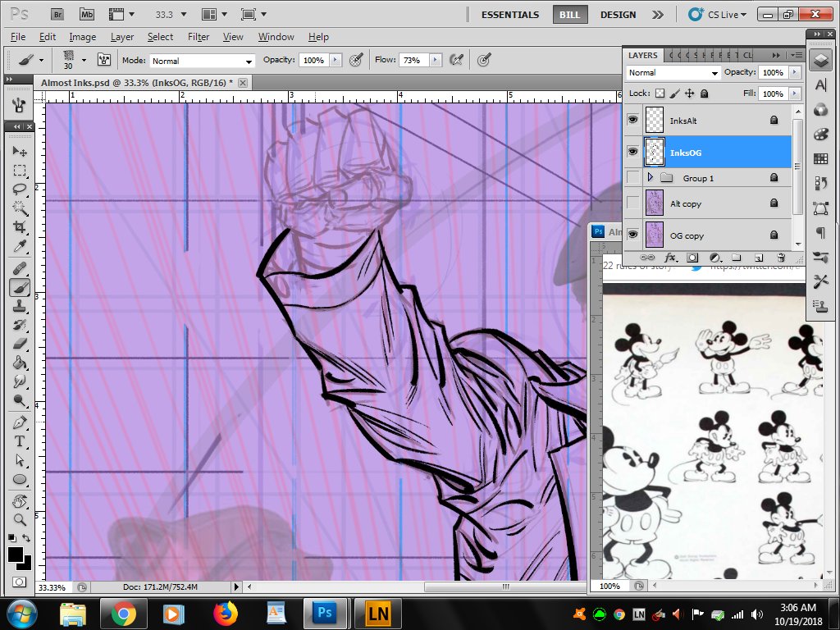
Task: Select the Clone Stamp tool
Action: (20, 306)
